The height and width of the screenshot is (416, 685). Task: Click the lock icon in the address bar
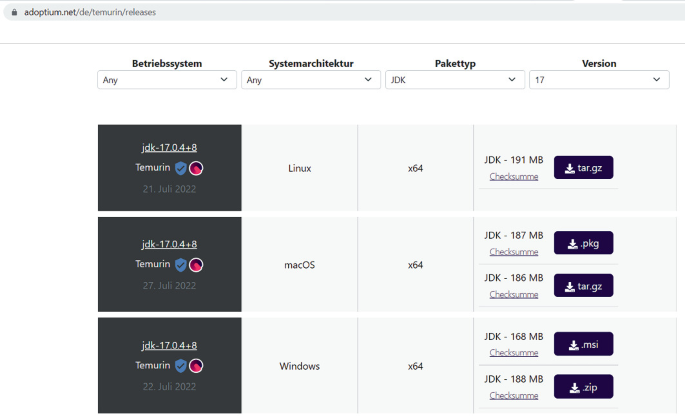(x=14, y=13)
